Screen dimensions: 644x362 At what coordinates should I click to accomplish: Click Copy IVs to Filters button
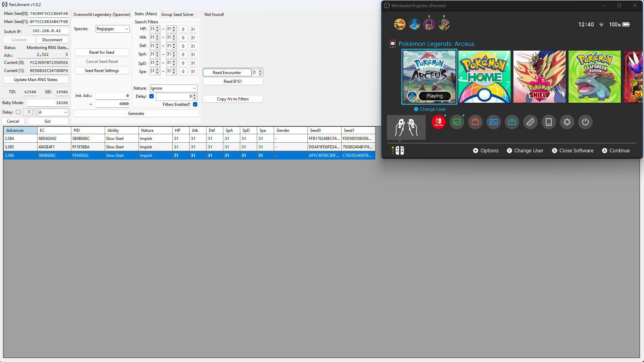click(233, 99)
